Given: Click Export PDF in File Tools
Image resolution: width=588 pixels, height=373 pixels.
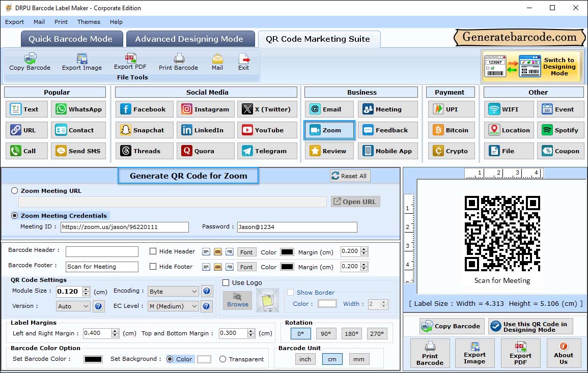Looking at the screenshot, I should [130, 62].
